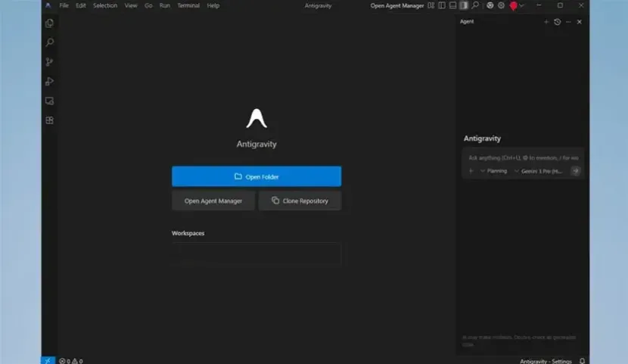Toggle the bottom panel visibility
The width and height of the screenshot is (628, 364).
[452, 5]
